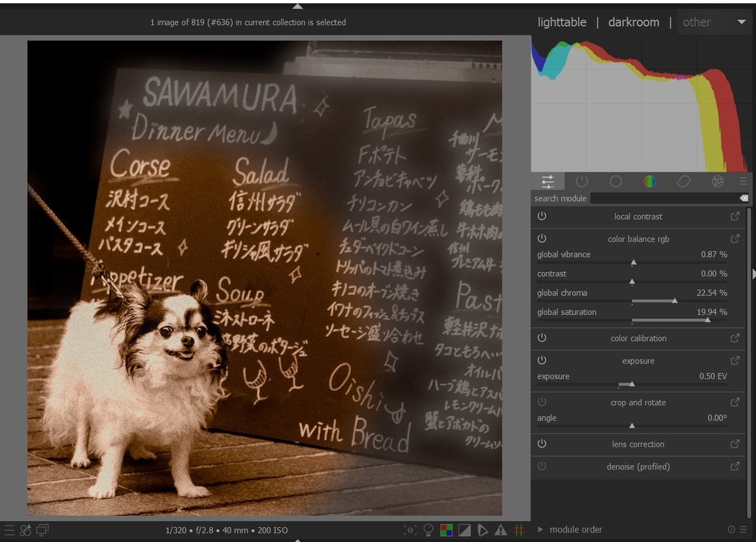Switch to darkroom view
Screen dimensions: 756x542
pos(634,22)
